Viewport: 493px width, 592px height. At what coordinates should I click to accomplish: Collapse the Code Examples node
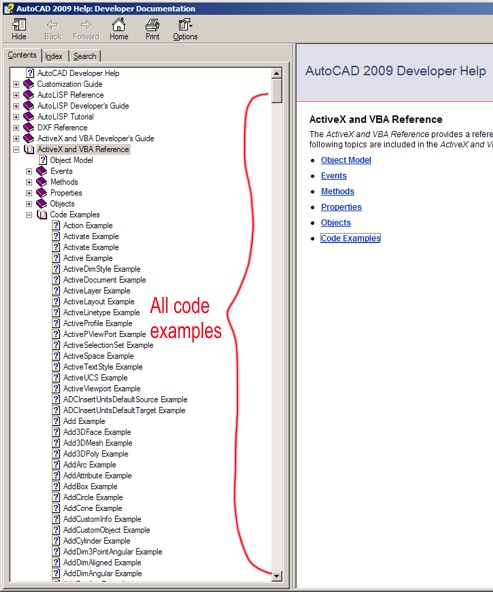point(29,215)
